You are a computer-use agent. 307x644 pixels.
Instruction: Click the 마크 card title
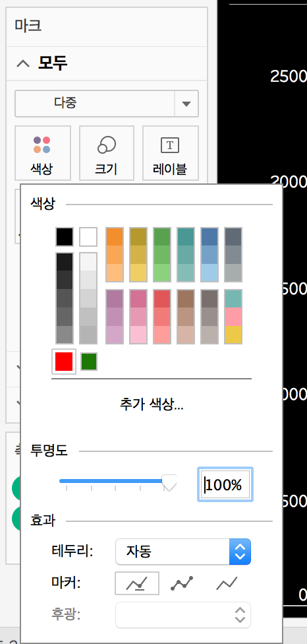(x=28, y=26)
